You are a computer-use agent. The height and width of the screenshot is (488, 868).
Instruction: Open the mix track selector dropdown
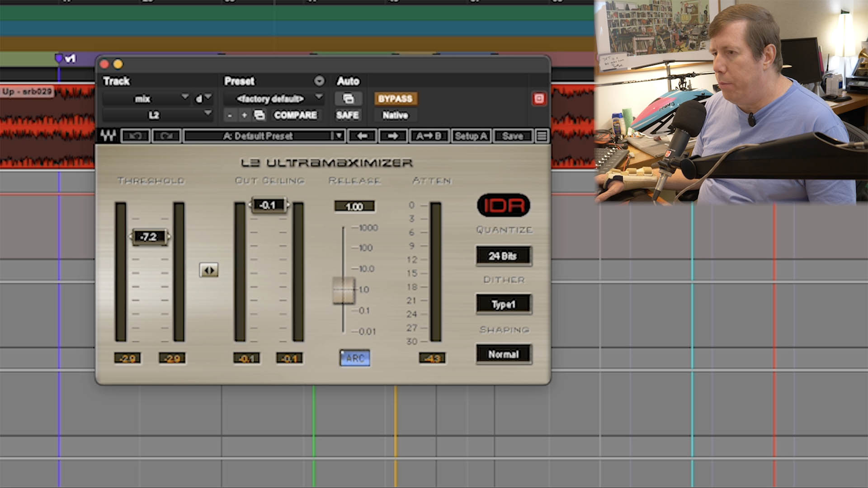pos(146,99)
